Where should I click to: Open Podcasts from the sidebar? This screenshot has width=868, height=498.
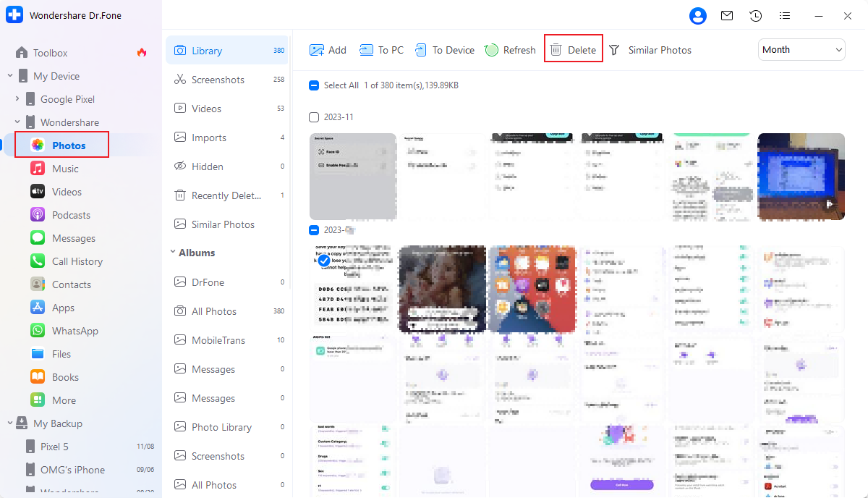coord(71,214)
